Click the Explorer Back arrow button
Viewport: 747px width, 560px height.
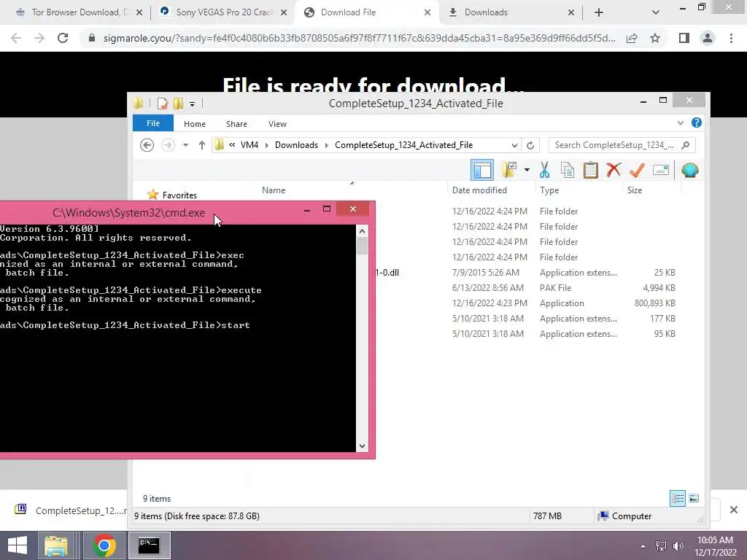pos(147,145)
